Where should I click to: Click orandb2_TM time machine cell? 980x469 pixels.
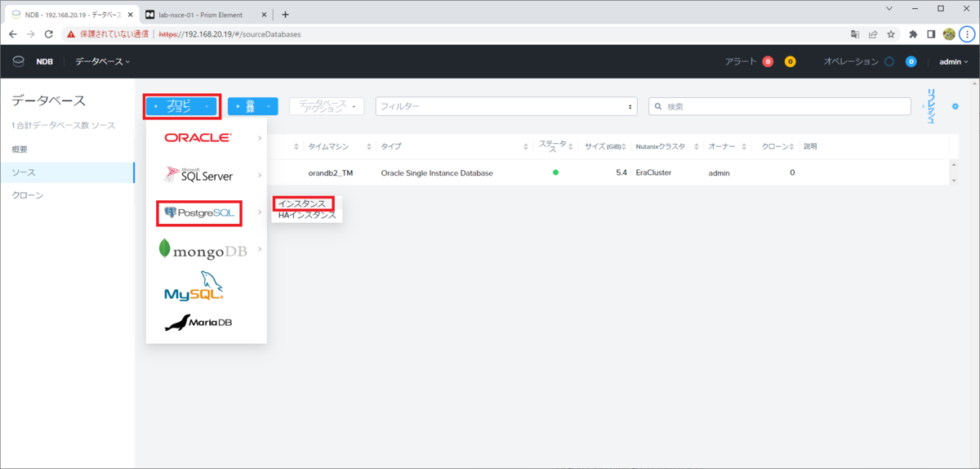(331, 173)
